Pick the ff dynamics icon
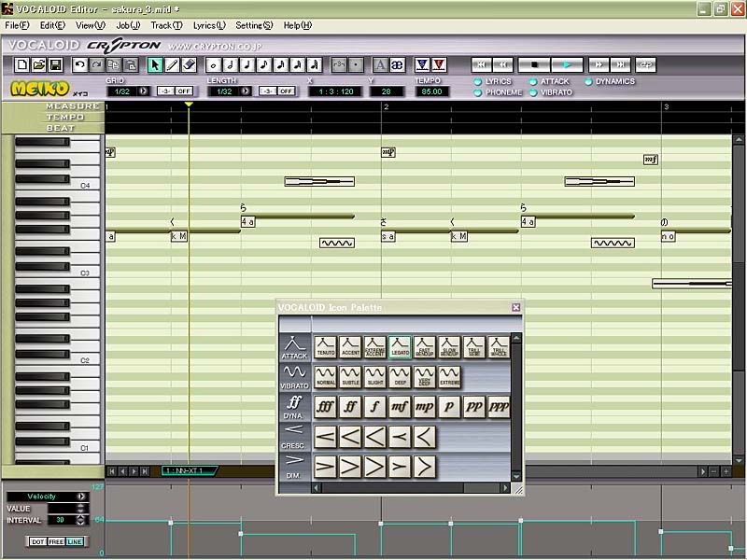The height and width of the screenshot is (560, 747). tap(351, 407)
